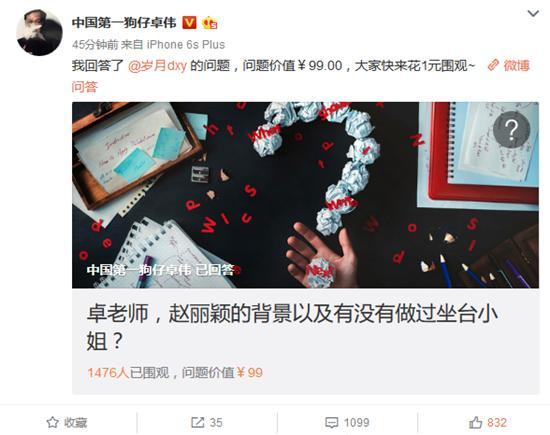550x435 pixels.
Task: Click the link icon before 微博问答
Action: pos(493,65)
